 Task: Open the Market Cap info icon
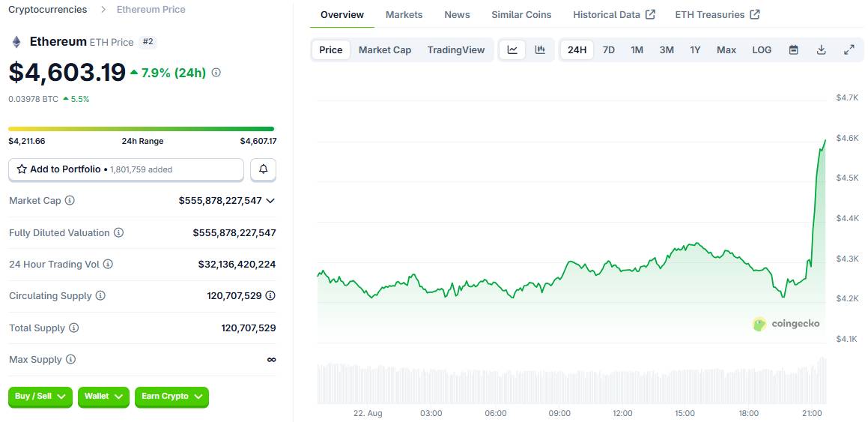[70, 200]
